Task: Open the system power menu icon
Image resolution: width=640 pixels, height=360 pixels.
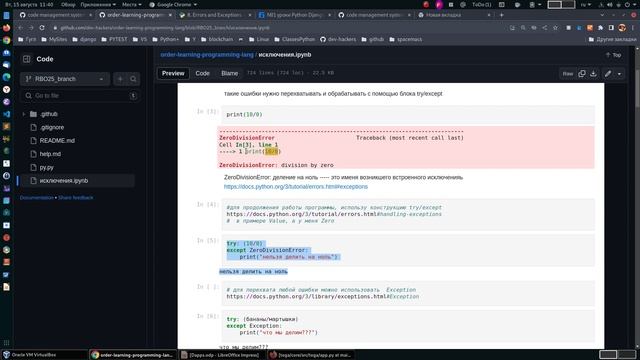Action: tap(627, 4)
